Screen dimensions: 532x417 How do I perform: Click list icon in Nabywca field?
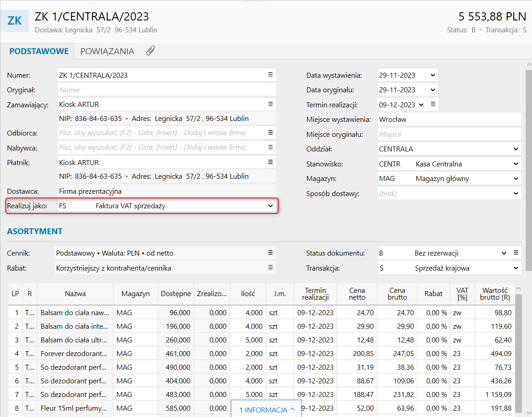tap(270, 147)
